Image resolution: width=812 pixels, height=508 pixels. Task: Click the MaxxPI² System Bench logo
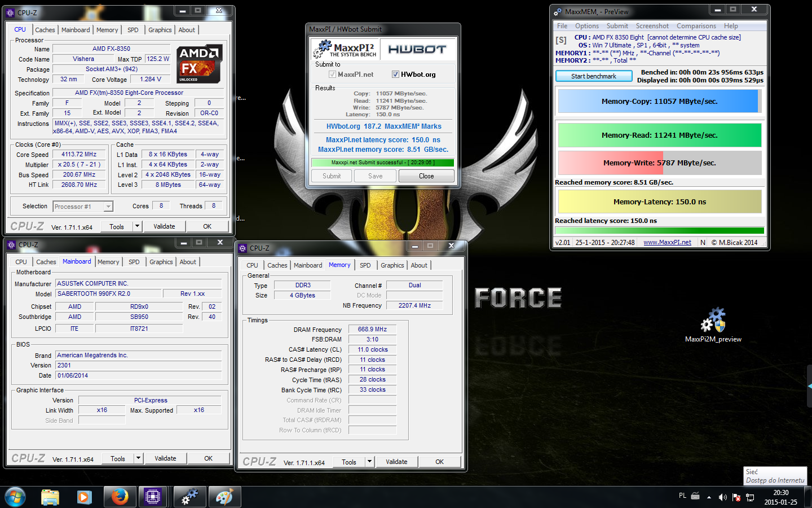(345, 49)
